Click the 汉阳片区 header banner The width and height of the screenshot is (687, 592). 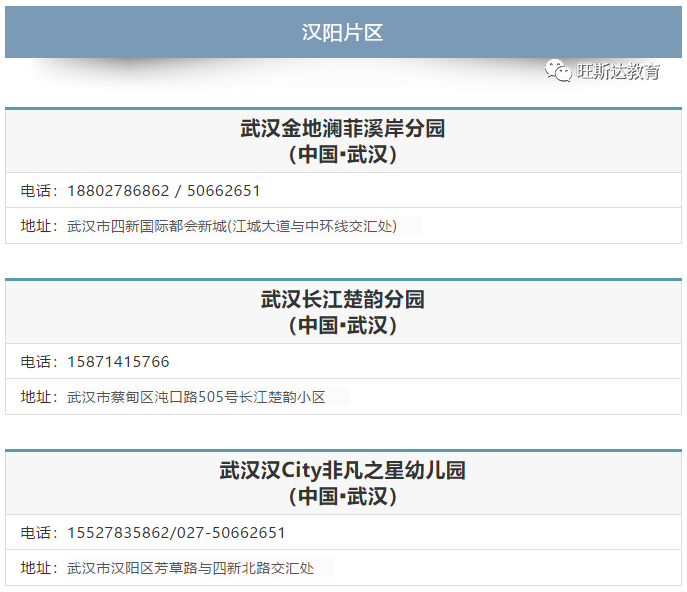pyautogui.click(x=343, y=32)
